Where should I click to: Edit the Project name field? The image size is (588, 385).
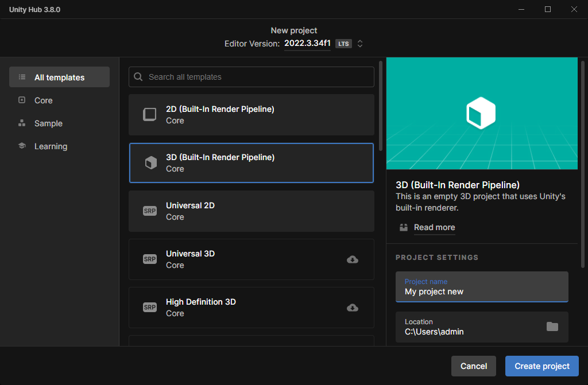coord(482,287)
